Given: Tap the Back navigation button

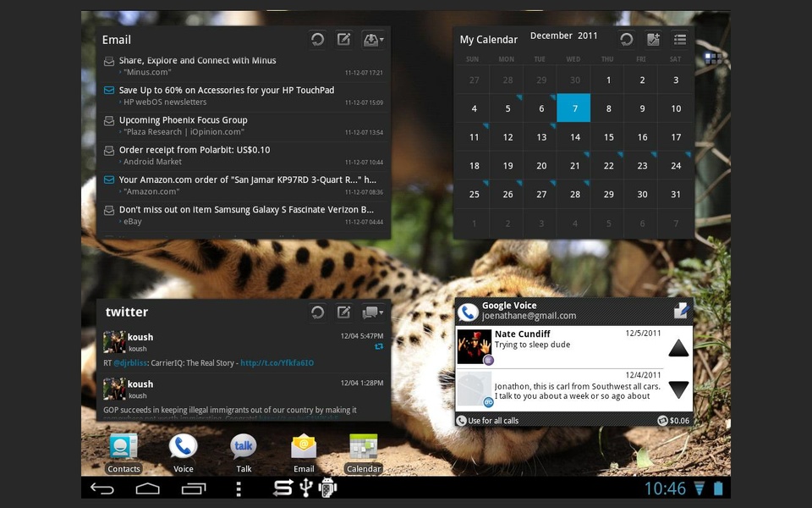Looking at the screenshot, I should coord(102,489).
